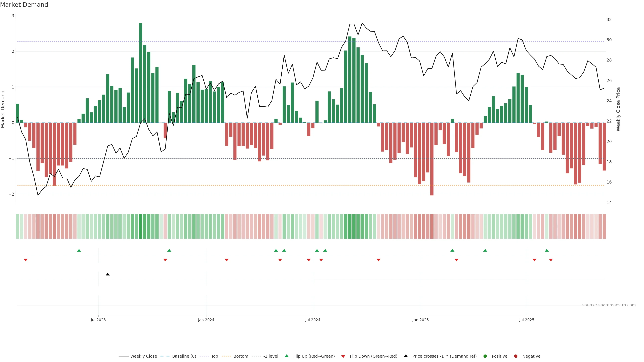Click the last green Flip Up marker after Jul 2025

click(547, 250)
